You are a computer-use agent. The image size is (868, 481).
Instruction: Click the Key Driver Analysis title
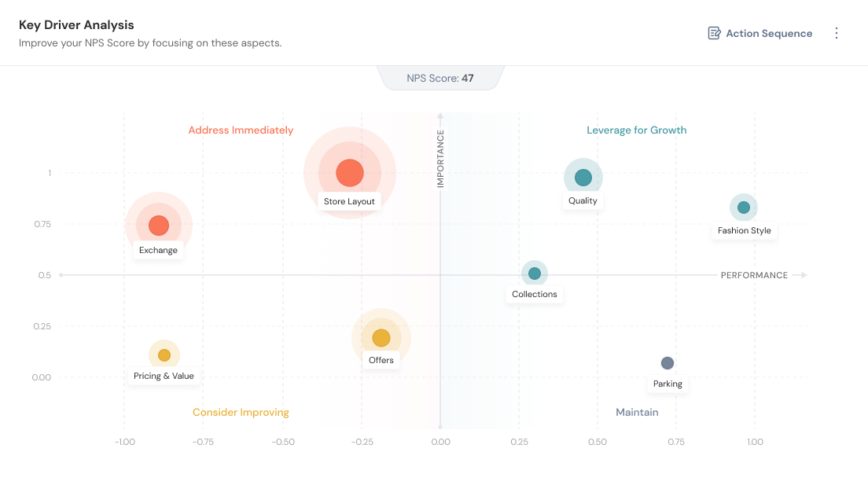(x=76, y=25)
